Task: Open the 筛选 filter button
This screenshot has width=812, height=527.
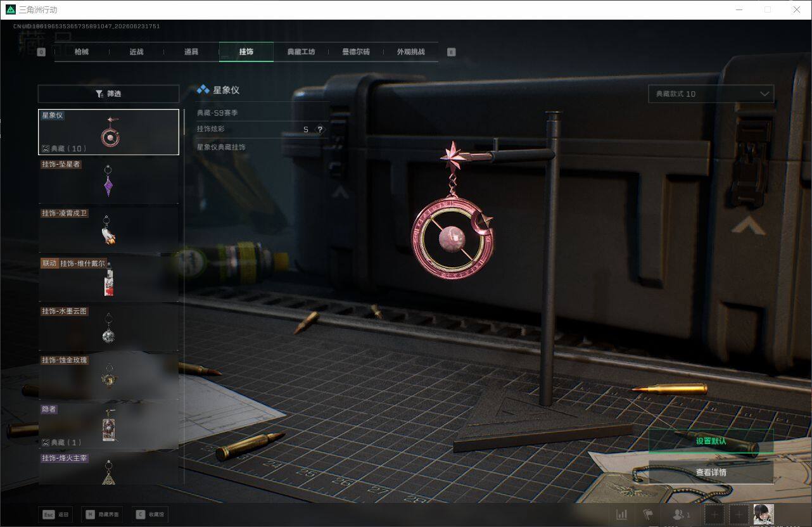Action: click(108, 94)
